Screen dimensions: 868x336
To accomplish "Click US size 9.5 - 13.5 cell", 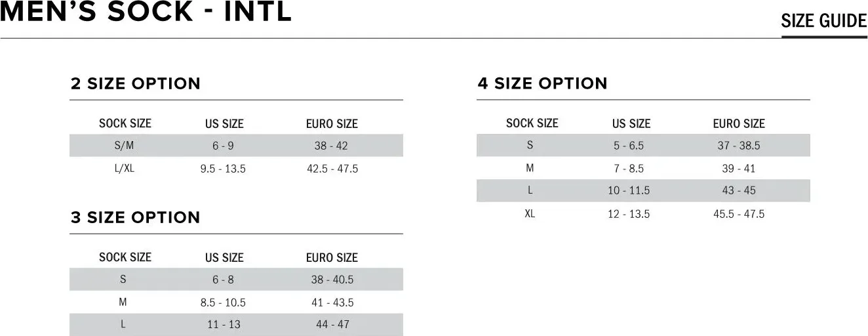I will (x=223, y=169).
